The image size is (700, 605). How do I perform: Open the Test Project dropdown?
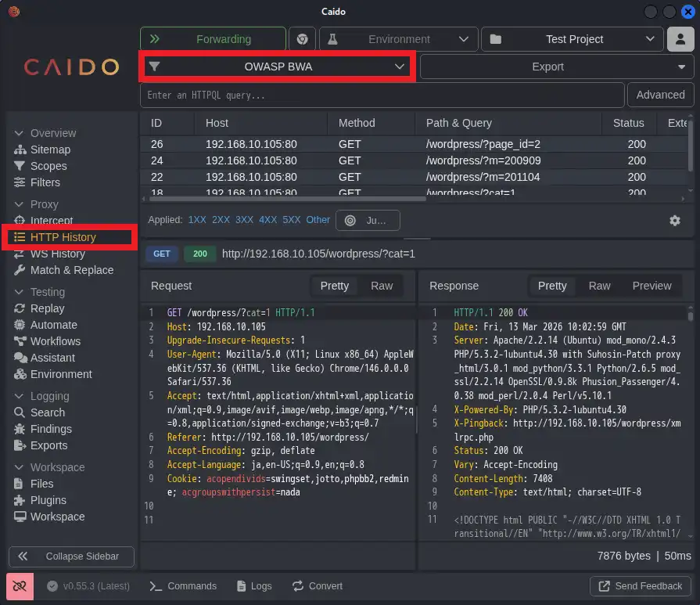[x=573, y=39]
